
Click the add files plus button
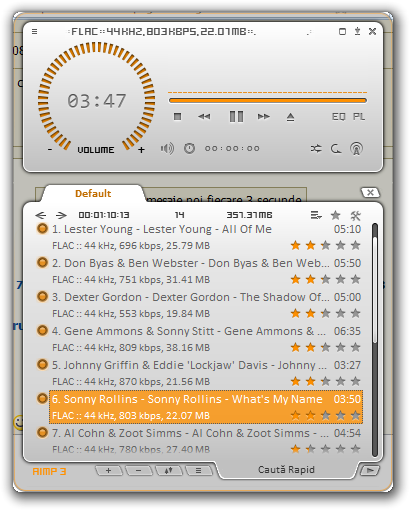click(109, 471)
